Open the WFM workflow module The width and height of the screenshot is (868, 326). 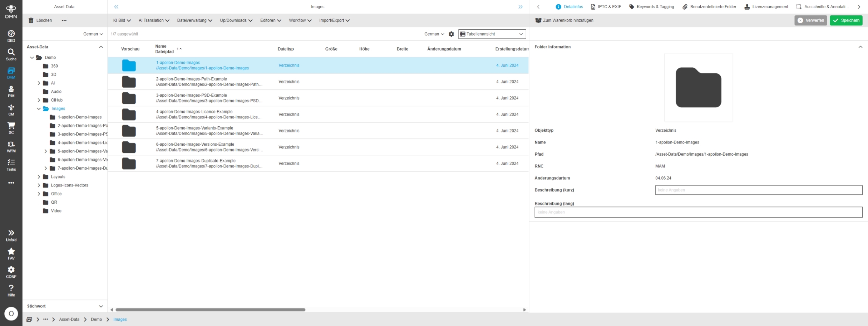pos(11,146)
